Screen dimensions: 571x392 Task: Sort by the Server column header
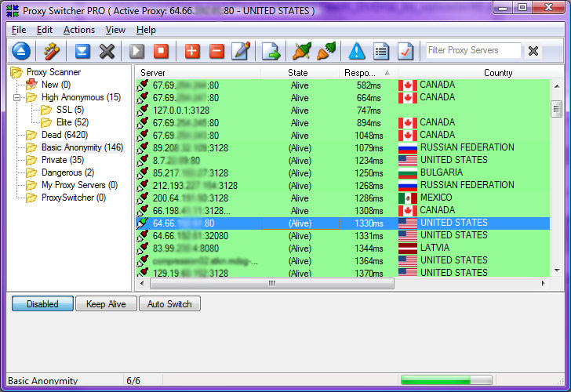pos(198,73)
